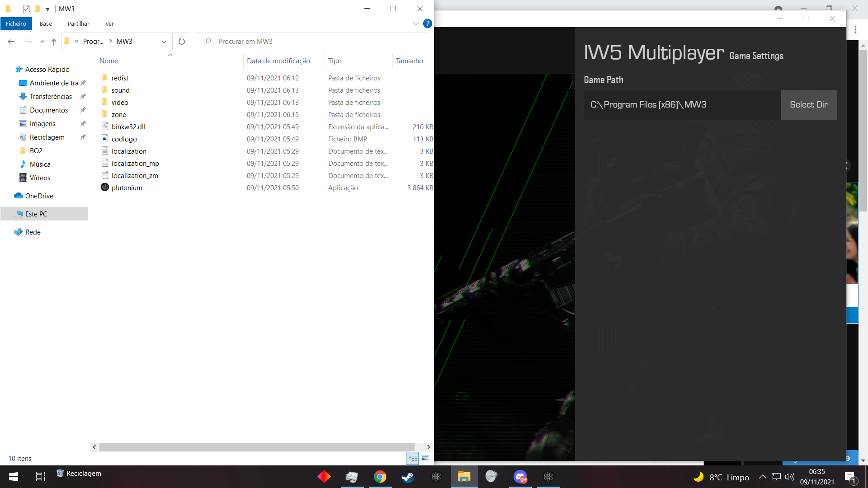Open the Partilhar ribbon tab
Image resolution: width=868 pixels, height=488 pixels.
[x=78, y=23]
